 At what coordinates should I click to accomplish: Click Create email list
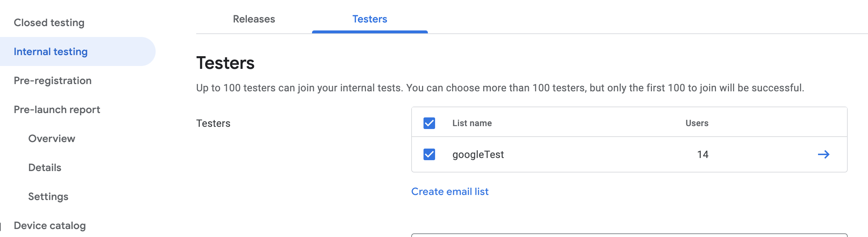[x=450, y=191]
